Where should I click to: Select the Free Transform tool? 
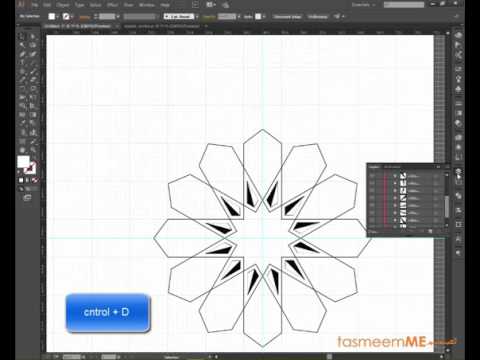(x=33, y=97)
